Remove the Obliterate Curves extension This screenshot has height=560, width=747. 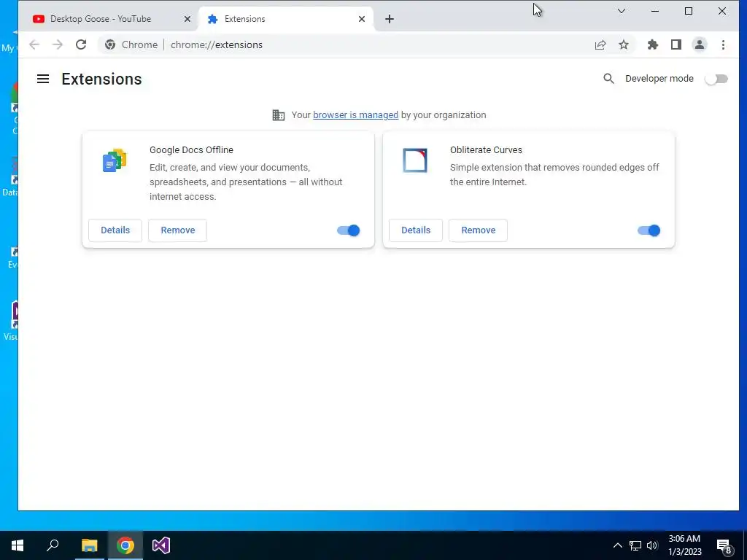[x=479, y=230]
